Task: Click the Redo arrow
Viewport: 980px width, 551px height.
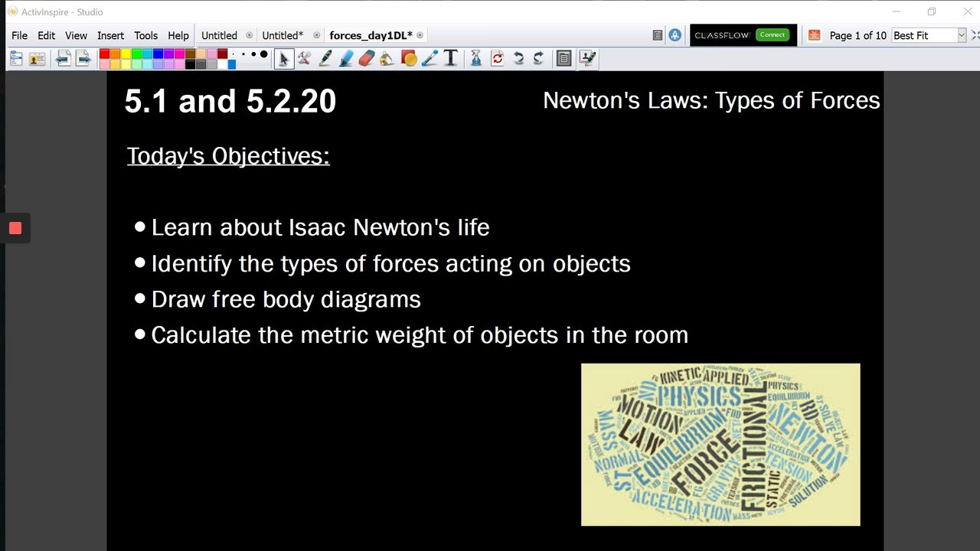Action: (539, 58)
